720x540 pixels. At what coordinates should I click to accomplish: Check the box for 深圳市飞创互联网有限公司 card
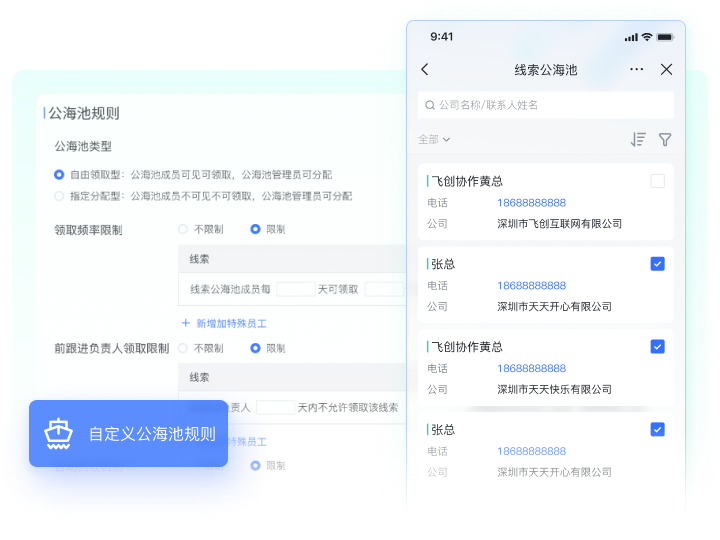658,181
